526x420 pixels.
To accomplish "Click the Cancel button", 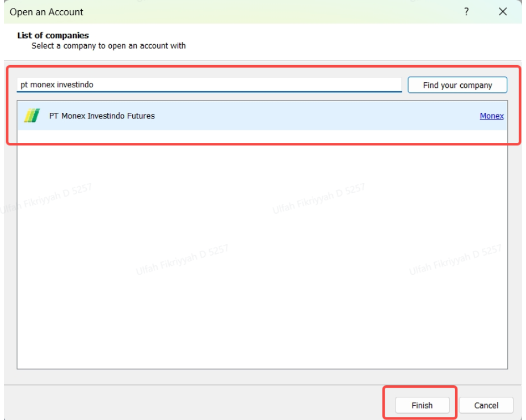I will pyautogui.click(x=486, y=405).
